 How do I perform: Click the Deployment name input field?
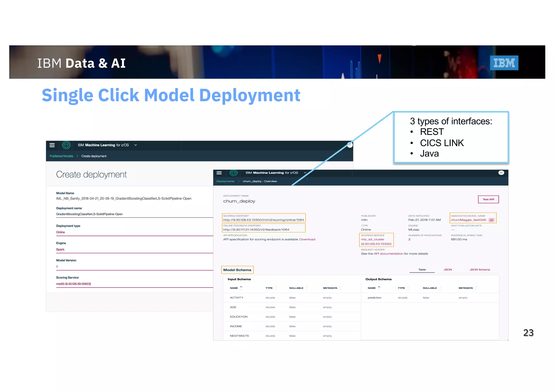pyautogui.click(x=134, y=214)
